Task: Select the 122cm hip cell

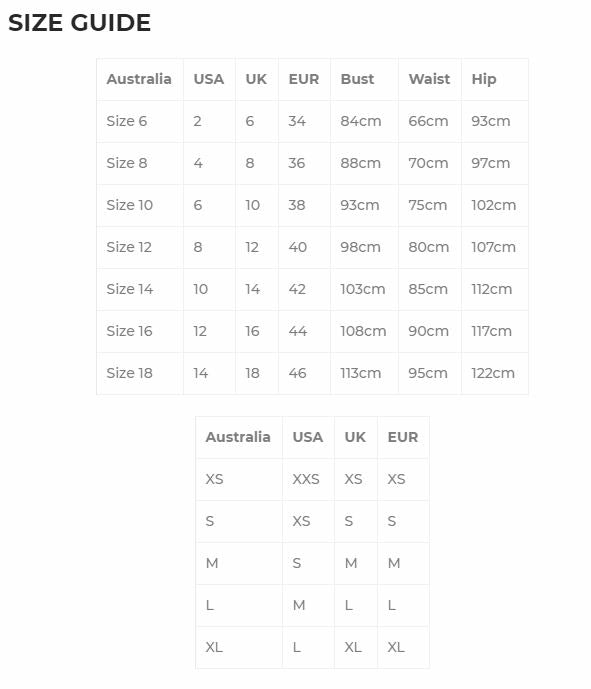Action: 493,373
